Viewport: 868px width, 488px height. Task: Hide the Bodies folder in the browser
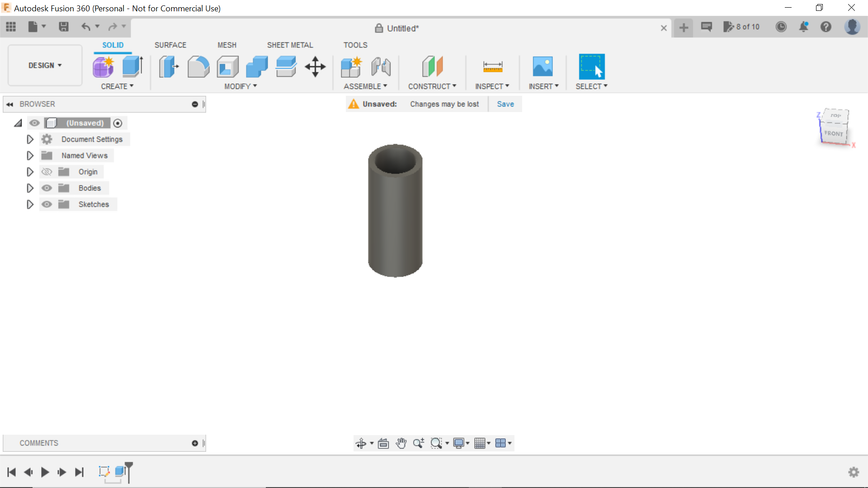tap(47, 188)
